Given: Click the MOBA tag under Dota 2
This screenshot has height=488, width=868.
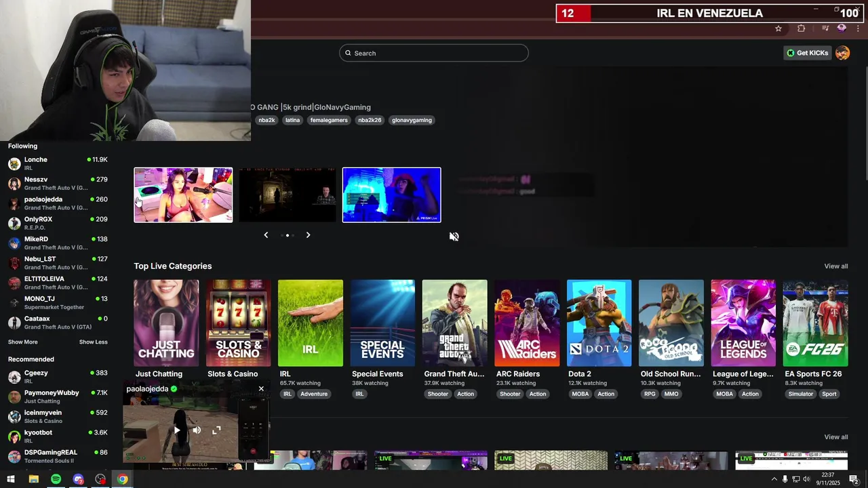Looking at the screenshot, I should [x=580, y=394].
